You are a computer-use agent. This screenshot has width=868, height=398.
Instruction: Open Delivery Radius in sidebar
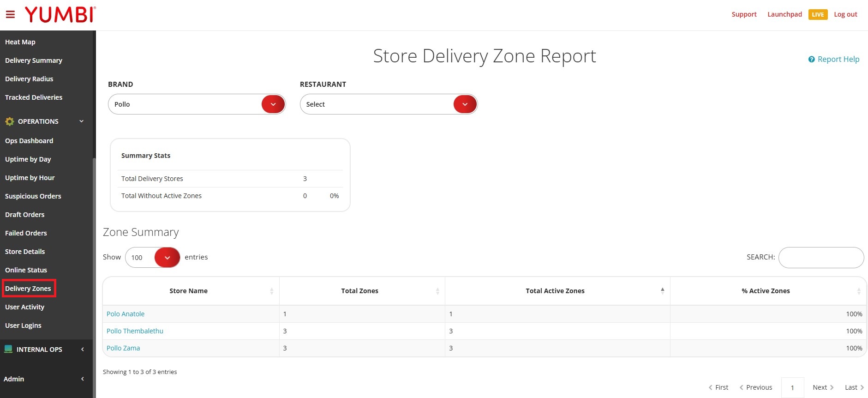[x=29, y=79]
